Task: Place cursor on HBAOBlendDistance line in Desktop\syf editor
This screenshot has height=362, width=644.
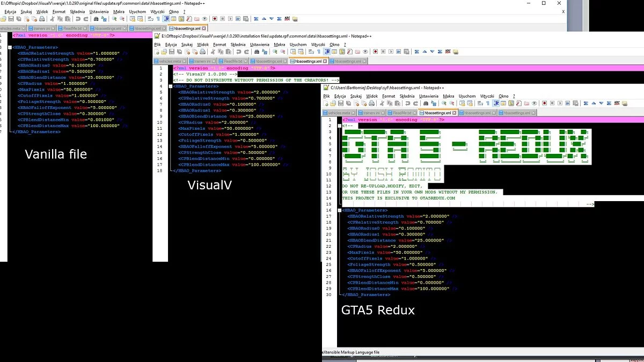Action: pyautogui.click(x=376, y=240)
